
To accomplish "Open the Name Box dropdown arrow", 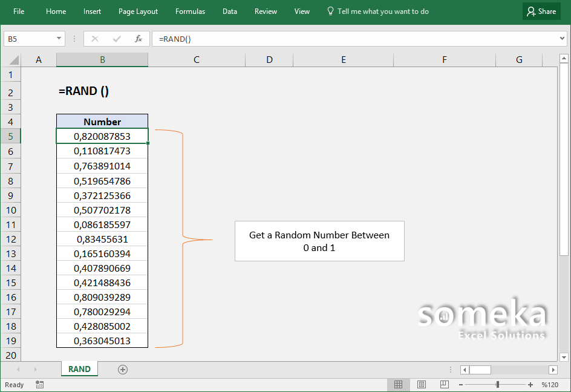I will tap(57, 39).
